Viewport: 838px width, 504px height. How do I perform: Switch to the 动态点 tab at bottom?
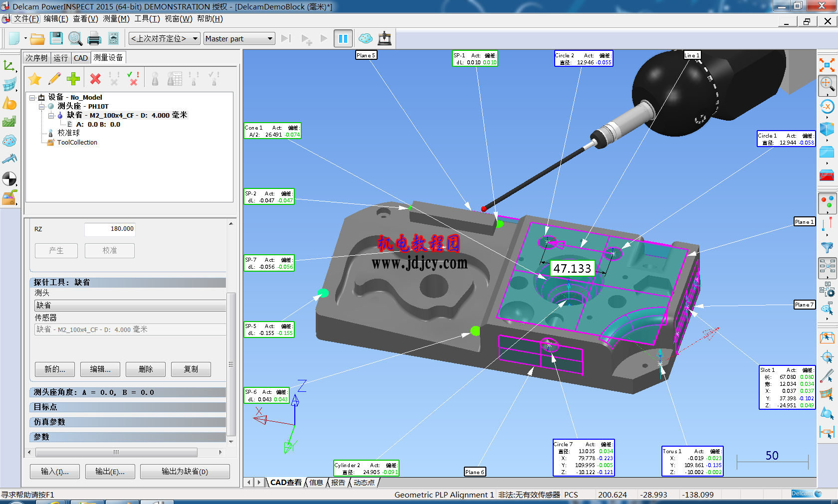(364, 483)
